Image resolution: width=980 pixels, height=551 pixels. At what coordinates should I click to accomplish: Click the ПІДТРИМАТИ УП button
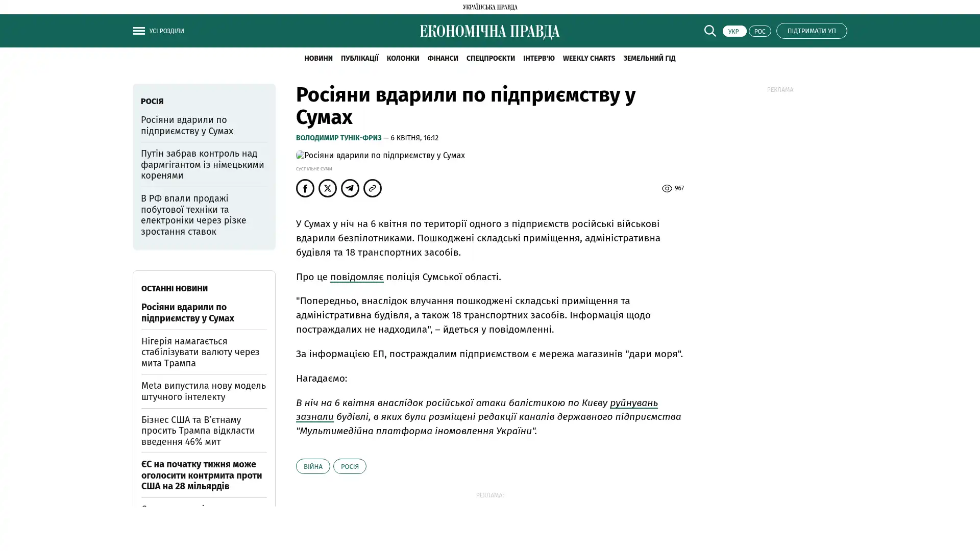(x=812, y=31)
